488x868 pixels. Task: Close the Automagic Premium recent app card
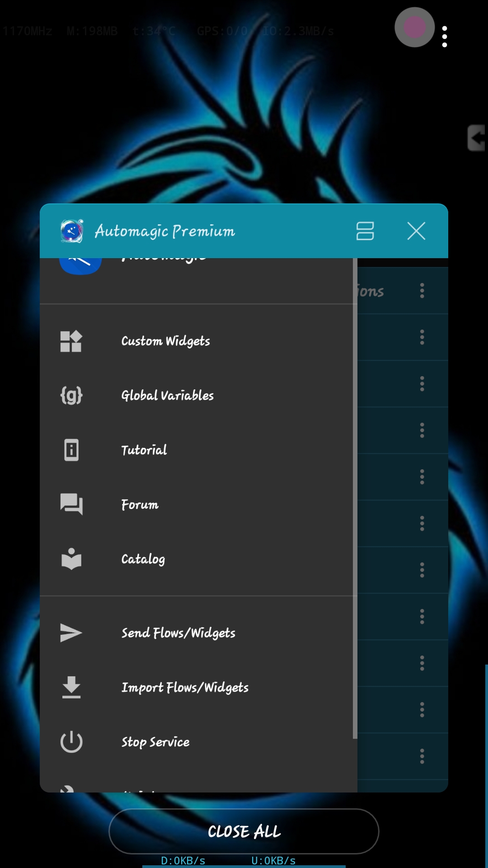tap(416, 231)
